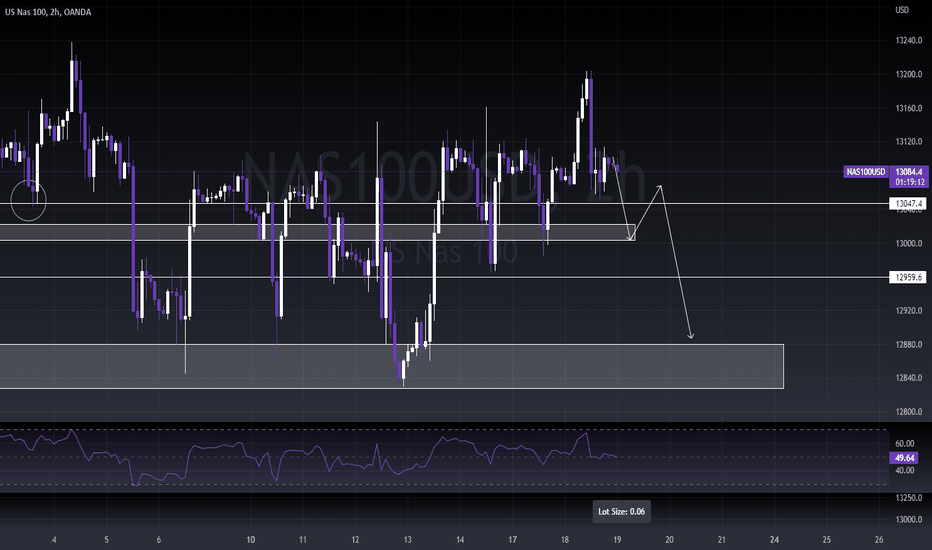This screenshot has width=932, height=550.
Task: Click the 12880.0 price axis label
Action: [909, 344]
